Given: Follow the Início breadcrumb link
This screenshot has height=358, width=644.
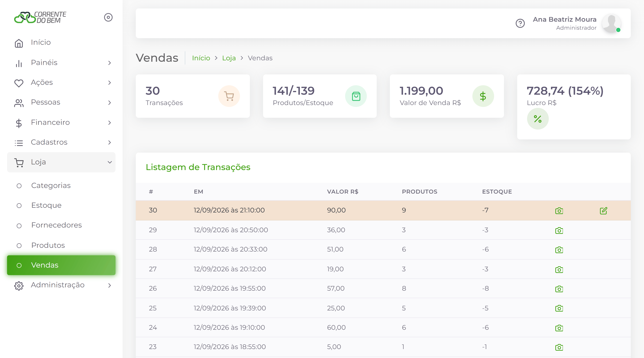Looking at the screenshot, I should [201, 58].
